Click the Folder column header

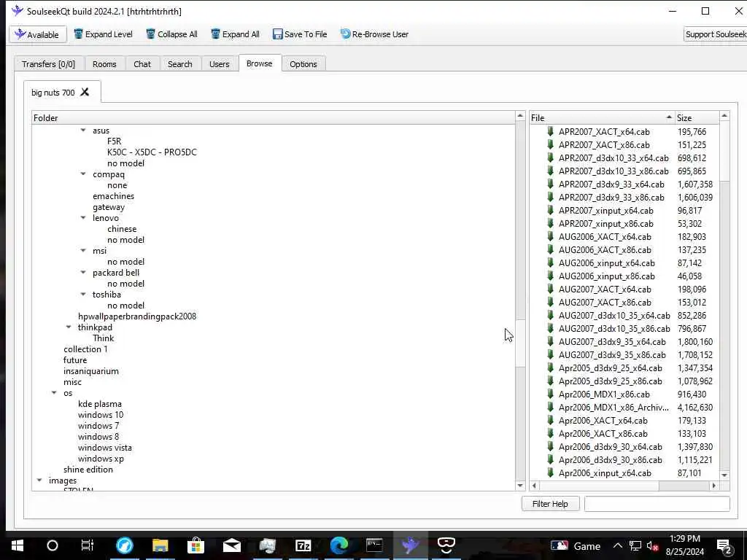tap(274, 117)
